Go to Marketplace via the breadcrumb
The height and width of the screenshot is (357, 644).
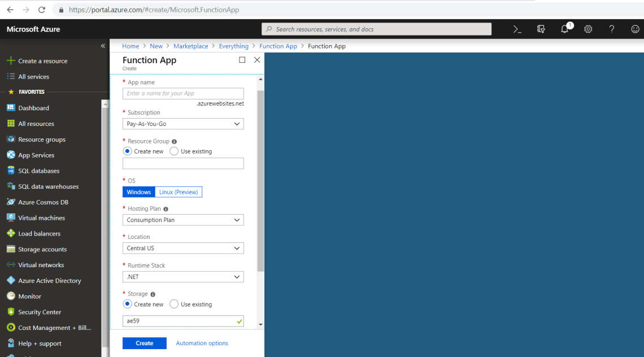coord(191,46)
